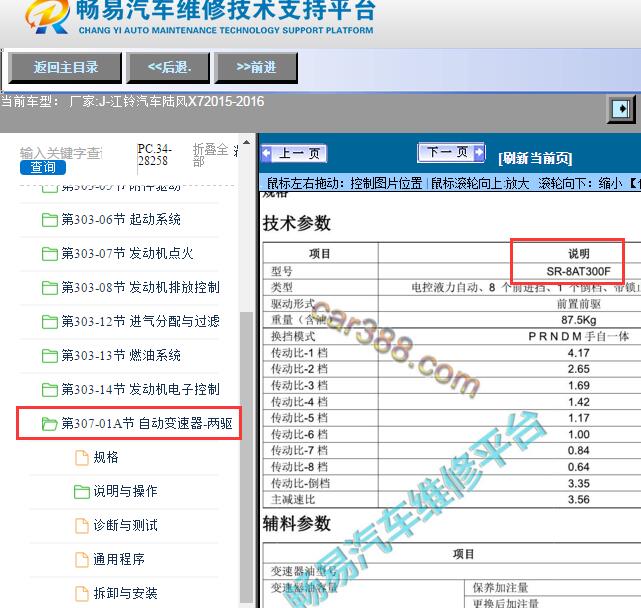This screenshot has width=641, height=608.
Task: Click folder icon of 第303-13节 燃油系统
Action: coord(49,356)
